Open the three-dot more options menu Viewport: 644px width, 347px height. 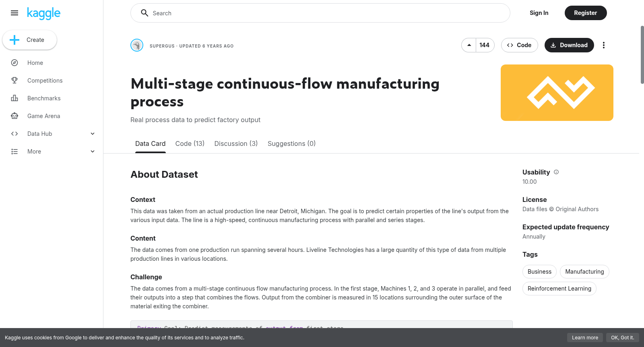pos(603,45)
